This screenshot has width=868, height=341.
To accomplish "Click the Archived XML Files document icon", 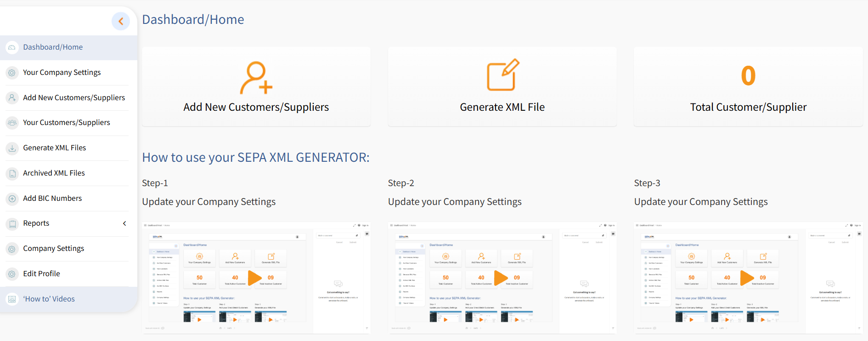I will (x=12, y=173).
